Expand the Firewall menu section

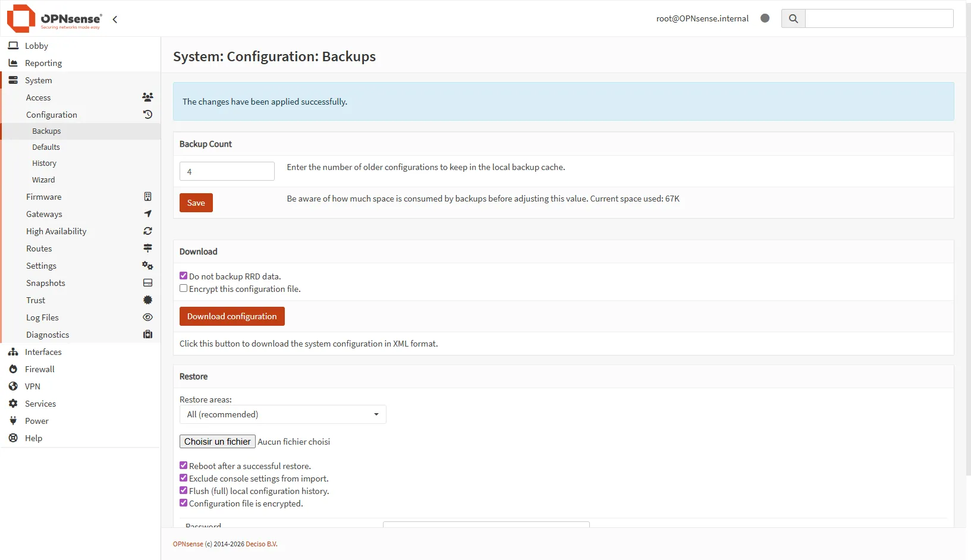pyautogui.click(x=39, y=369)
